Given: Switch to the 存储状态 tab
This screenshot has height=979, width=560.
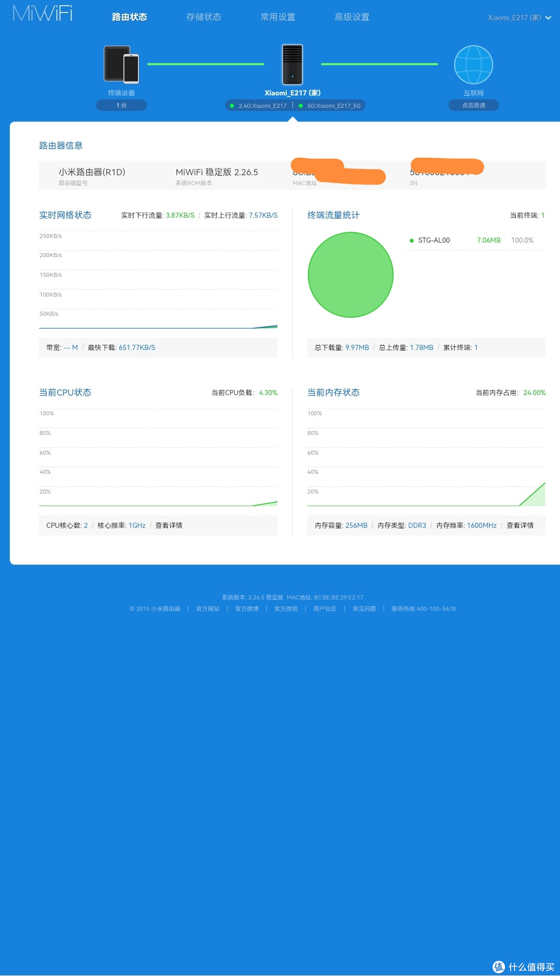Looking at the screenshot, I should click(204, 17).
